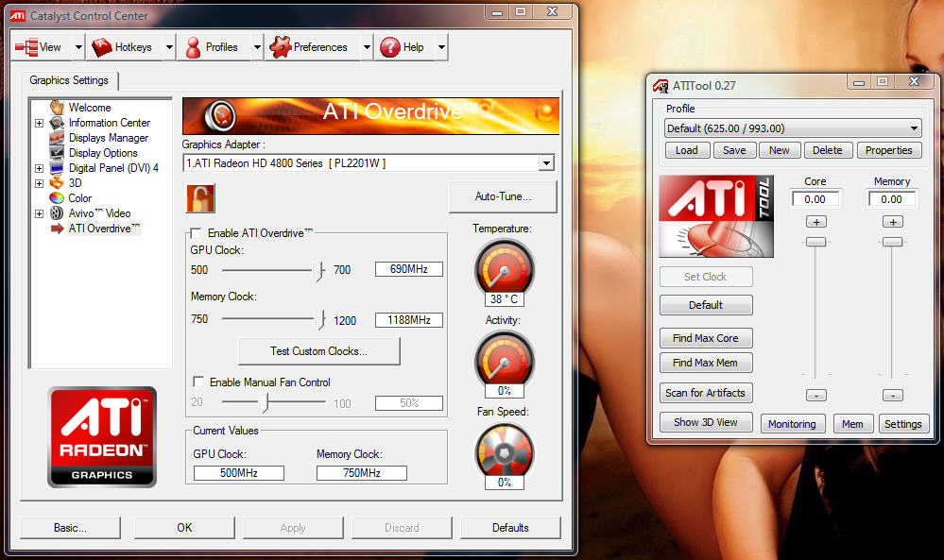Open the Hotkeys dropdown arrow
Viewport: 944px width, 560px height.
tap(169, 47)
